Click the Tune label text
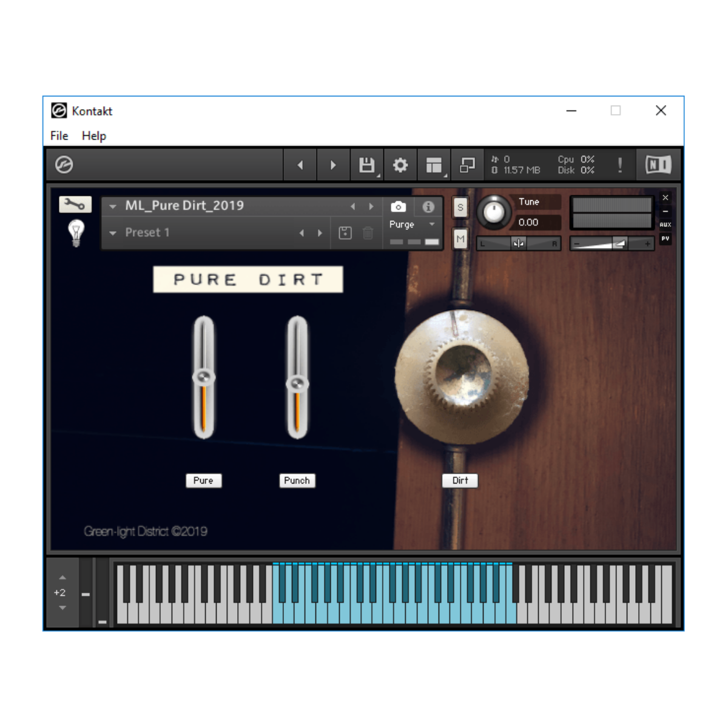The height and width of the screenshot is (728, 728). [528, 202]
